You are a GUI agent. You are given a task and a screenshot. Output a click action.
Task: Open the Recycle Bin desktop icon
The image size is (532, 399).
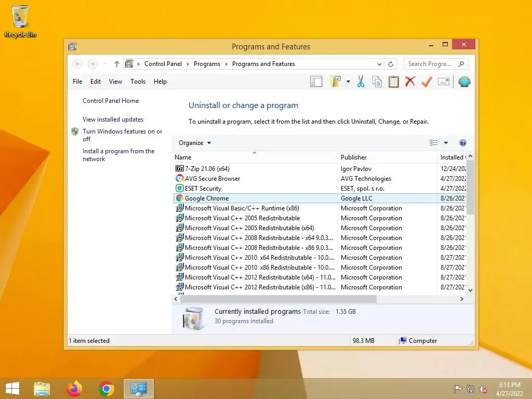tap(20, 21)
